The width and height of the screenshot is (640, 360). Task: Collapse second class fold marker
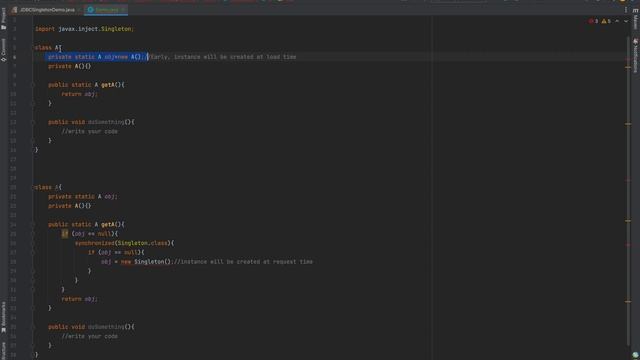coord(33,187)
